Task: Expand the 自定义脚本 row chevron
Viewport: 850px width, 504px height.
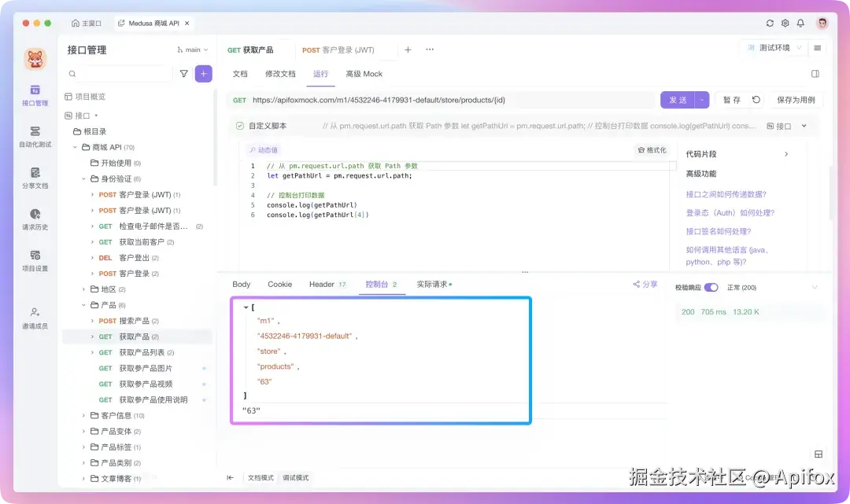Action: [x=804, y=126]
